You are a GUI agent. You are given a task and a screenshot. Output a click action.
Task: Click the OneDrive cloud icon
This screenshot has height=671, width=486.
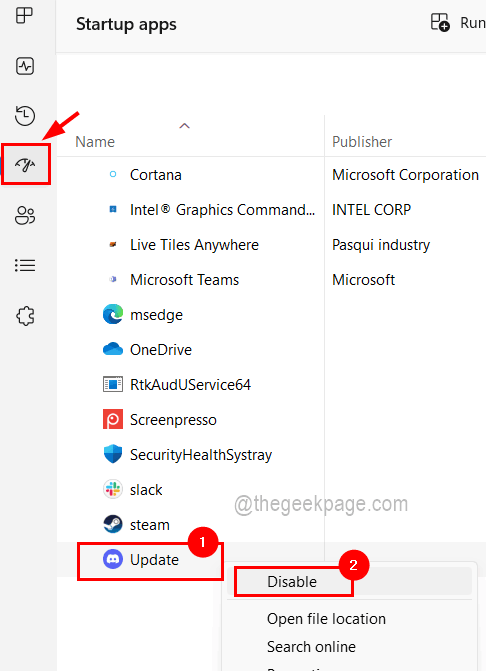click(x=113, y=349)
